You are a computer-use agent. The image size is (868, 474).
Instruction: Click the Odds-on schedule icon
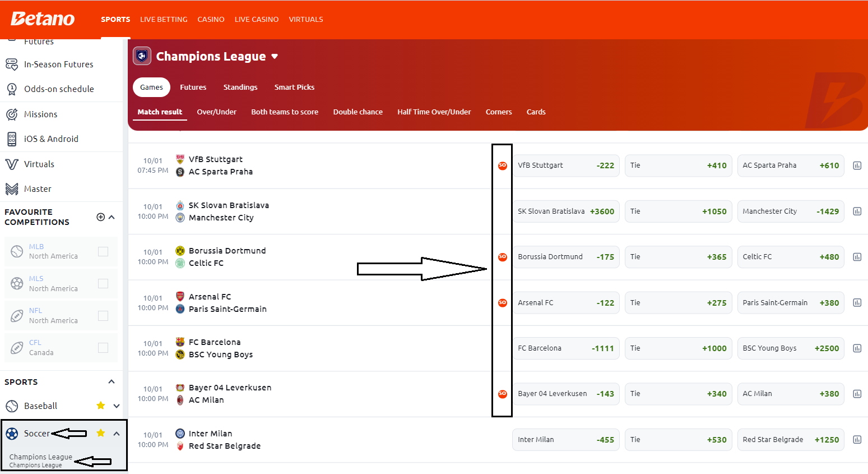tap(12, 89)
